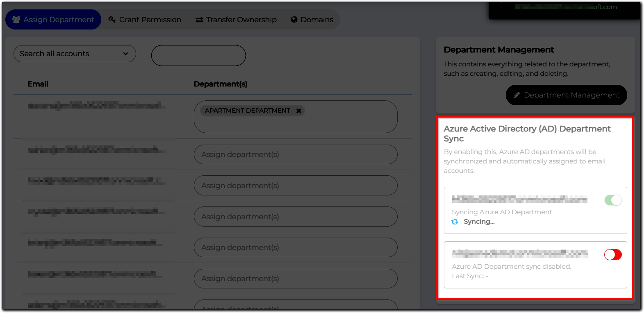This screenshot has height=313, width=644.
Task: Click the pencil icon on Department Management button
Action: coord(517,95)
